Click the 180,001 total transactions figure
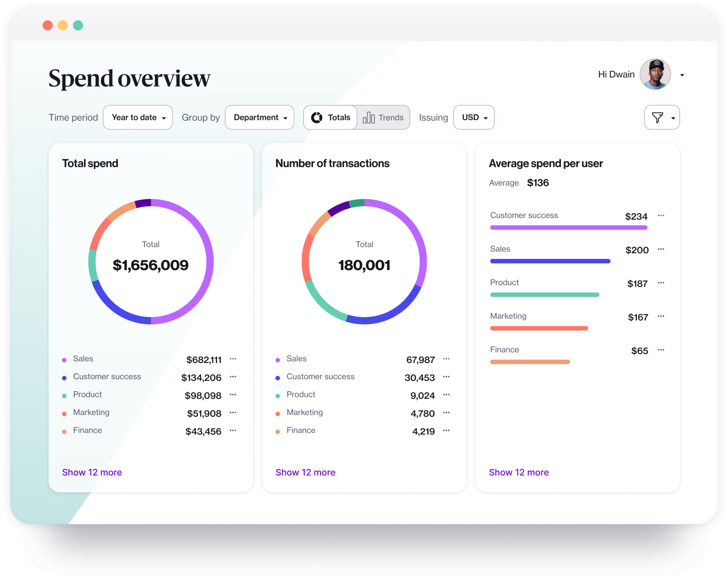The width and height of the screenshot is (728, 583). [x=364, y=265]
